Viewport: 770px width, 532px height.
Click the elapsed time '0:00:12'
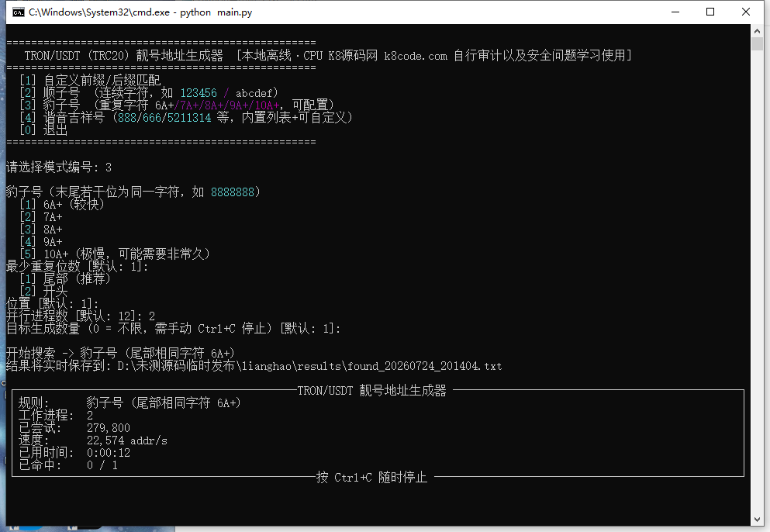(x=109, y=452)
